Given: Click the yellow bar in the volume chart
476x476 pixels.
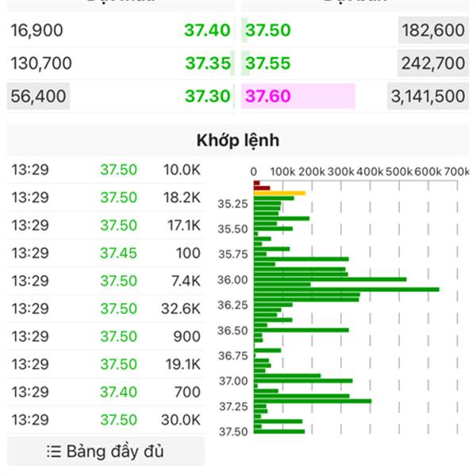Looking at the screenshot, I should click(x=279, y=193).
